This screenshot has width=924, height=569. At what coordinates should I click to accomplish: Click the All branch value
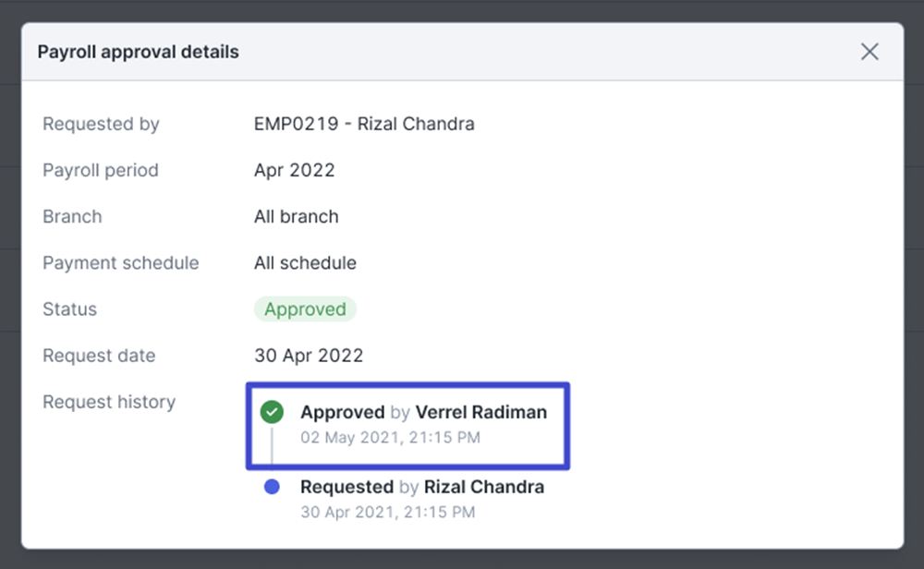coord(296,217)
